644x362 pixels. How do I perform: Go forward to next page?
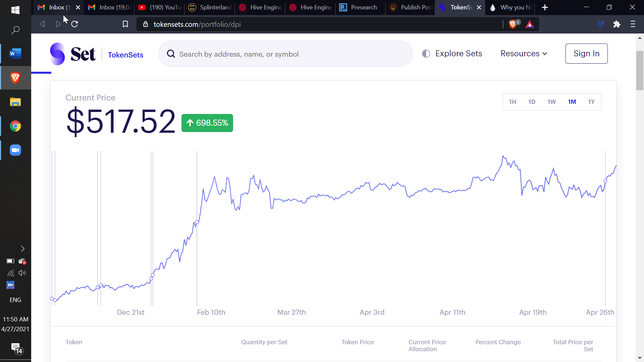pos(58,24)
